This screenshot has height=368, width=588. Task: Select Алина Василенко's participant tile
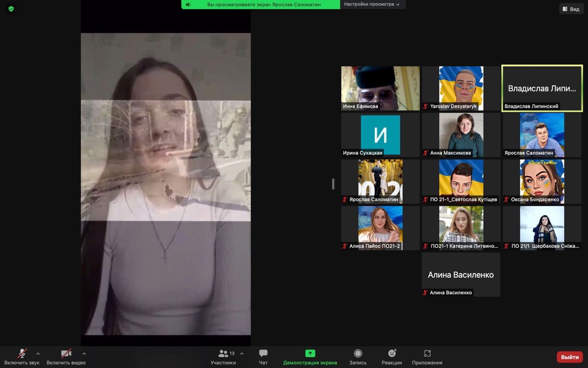pyautogui.click(x=461, y=275)
